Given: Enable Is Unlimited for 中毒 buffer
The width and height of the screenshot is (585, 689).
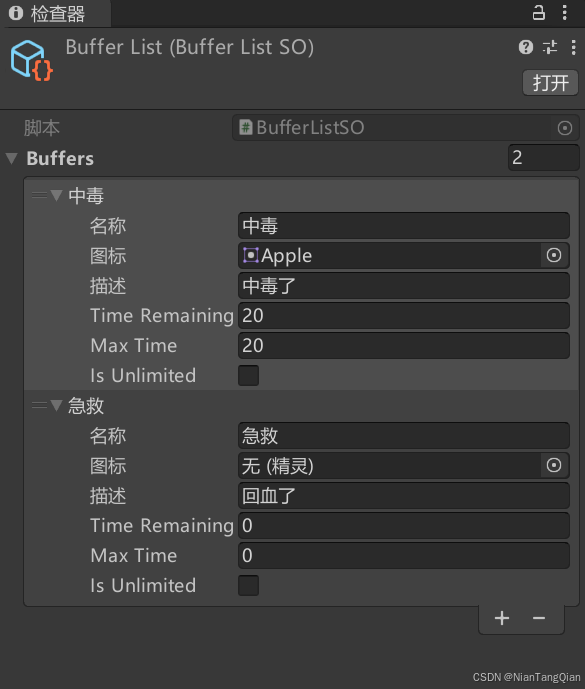Looking at the screenshot, I should (248, 375).
